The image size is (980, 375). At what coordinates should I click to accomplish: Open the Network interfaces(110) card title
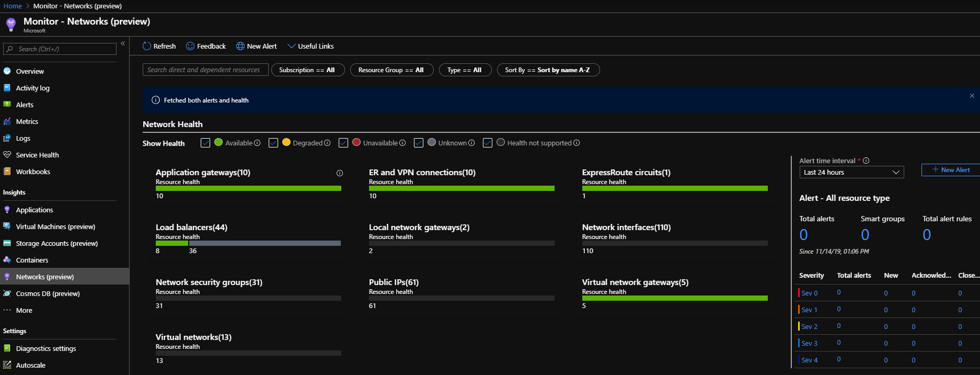coord(626,228)
